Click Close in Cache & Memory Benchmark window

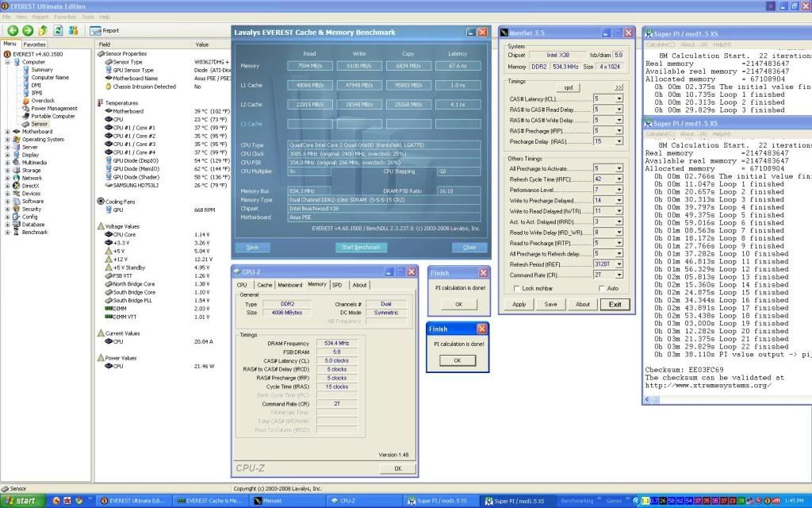tap(469, 248)
